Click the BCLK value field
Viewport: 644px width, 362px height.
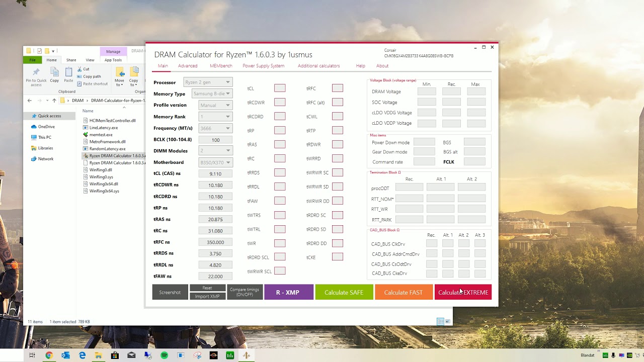click(x=215, y=140)
